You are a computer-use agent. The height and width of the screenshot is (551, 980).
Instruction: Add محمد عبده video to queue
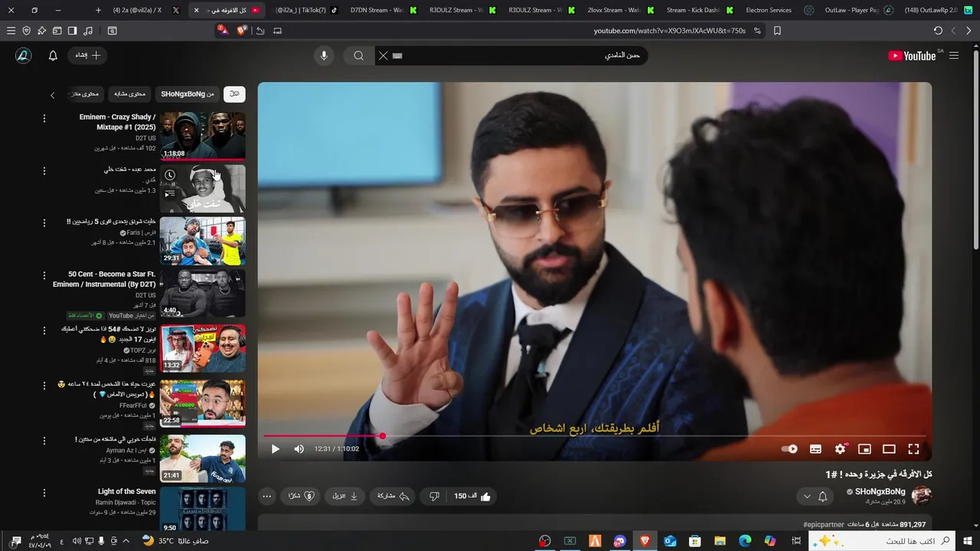(170, 194)
